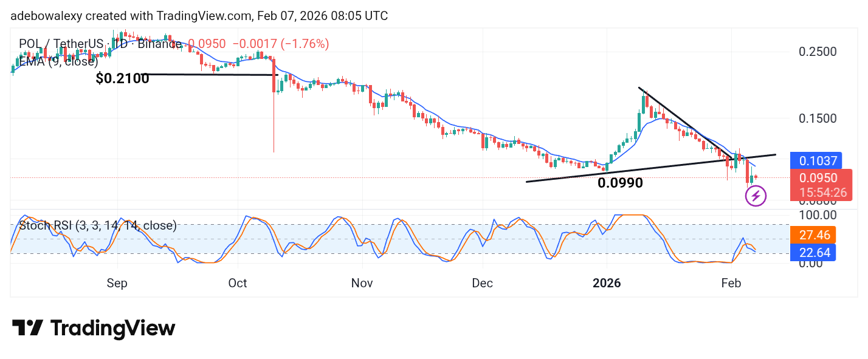Click the 2026 label on time axis
This screenshot has height=359, width=868.
click(607, 284)
